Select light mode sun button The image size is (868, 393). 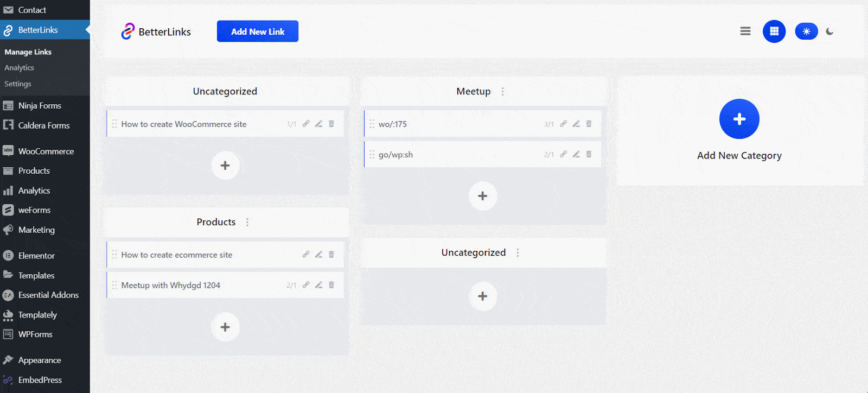click(806, 31)
